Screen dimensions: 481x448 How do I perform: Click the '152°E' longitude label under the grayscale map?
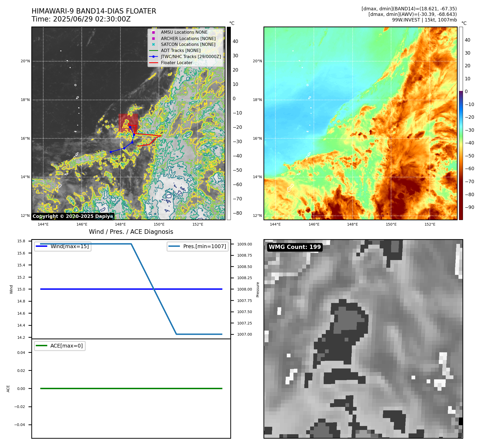[198, 224]
